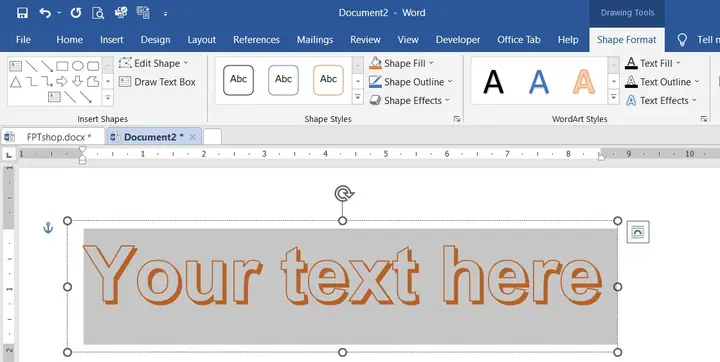This screenshot has width=720, height=362.
Task: Click the rotation handle above the WordArt
Action: coord(343,193)
